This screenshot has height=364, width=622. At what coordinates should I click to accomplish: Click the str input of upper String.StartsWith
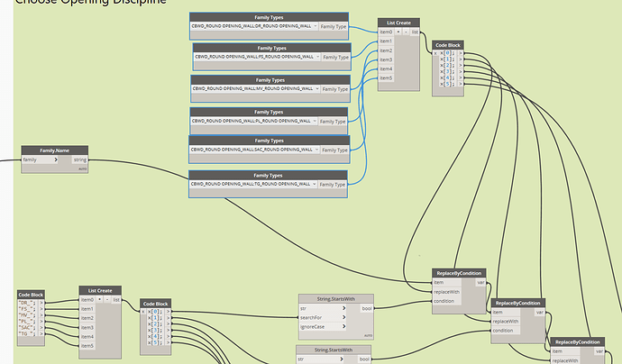[323, 308]
